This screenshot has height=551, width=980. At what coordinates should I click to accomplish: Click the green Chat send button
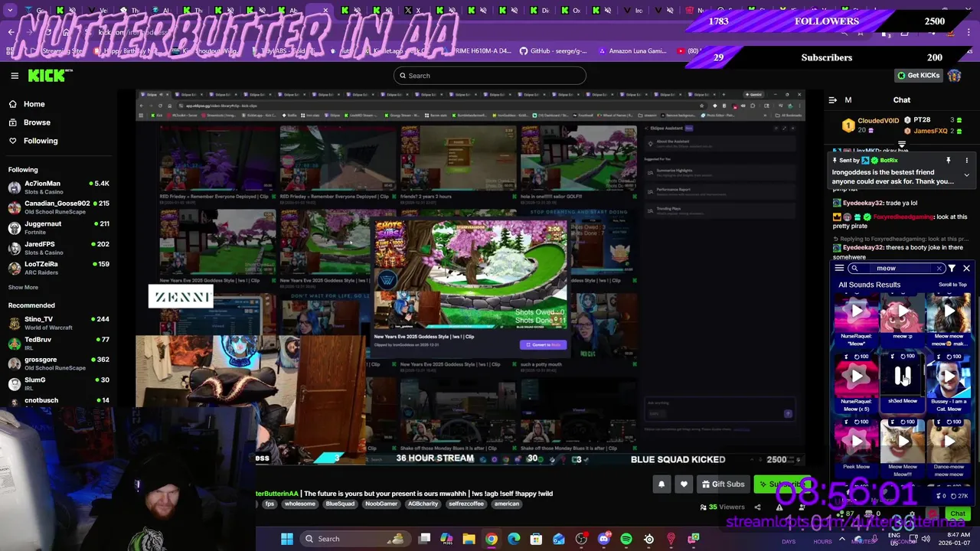pos(957,514)
